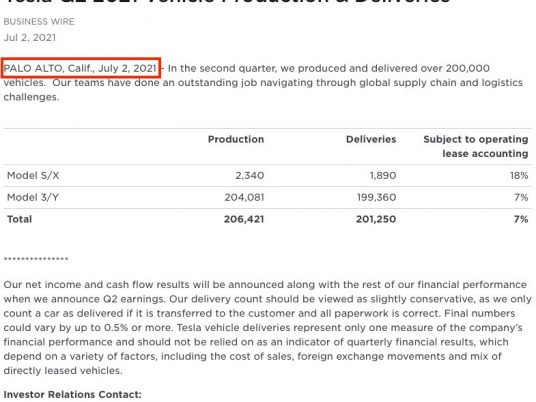Select the Jul 2, 2021 publication date
Viewport: 536px width, 402px height.
(30, 38)
